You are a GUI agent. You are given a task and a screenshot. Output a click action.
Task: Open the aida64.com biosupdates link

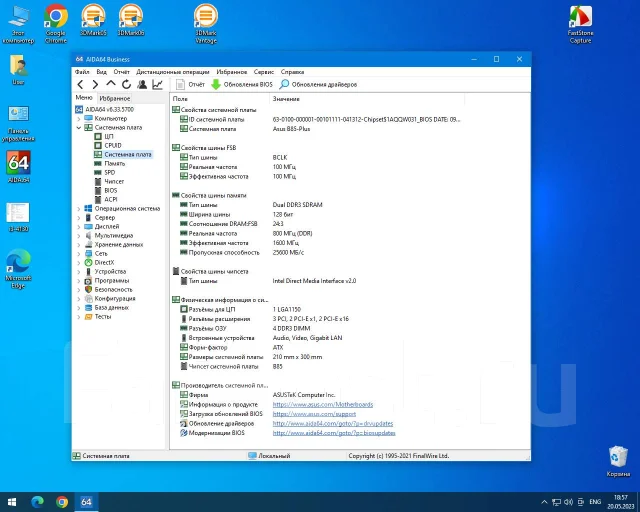click(x=334, y=433)
